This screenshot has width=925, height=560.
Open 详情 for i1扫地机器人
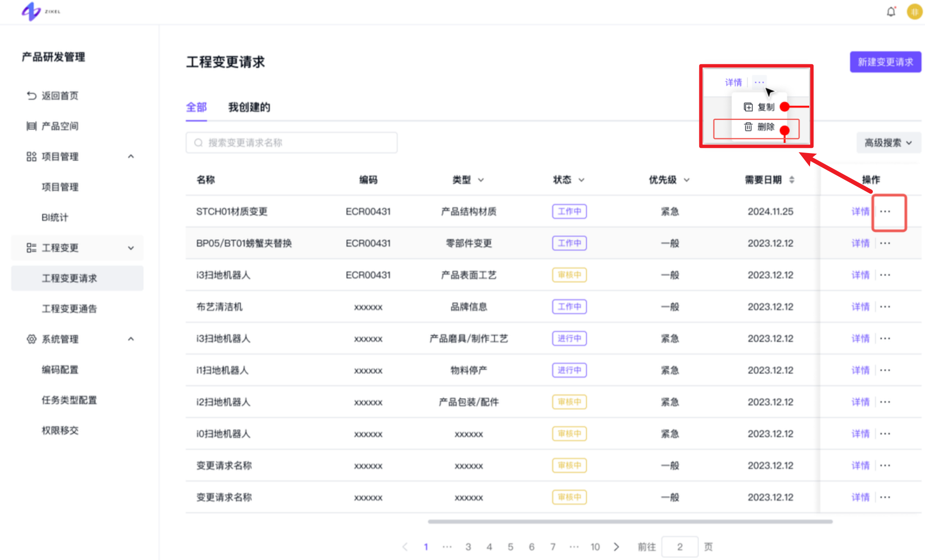coord(861,370)
